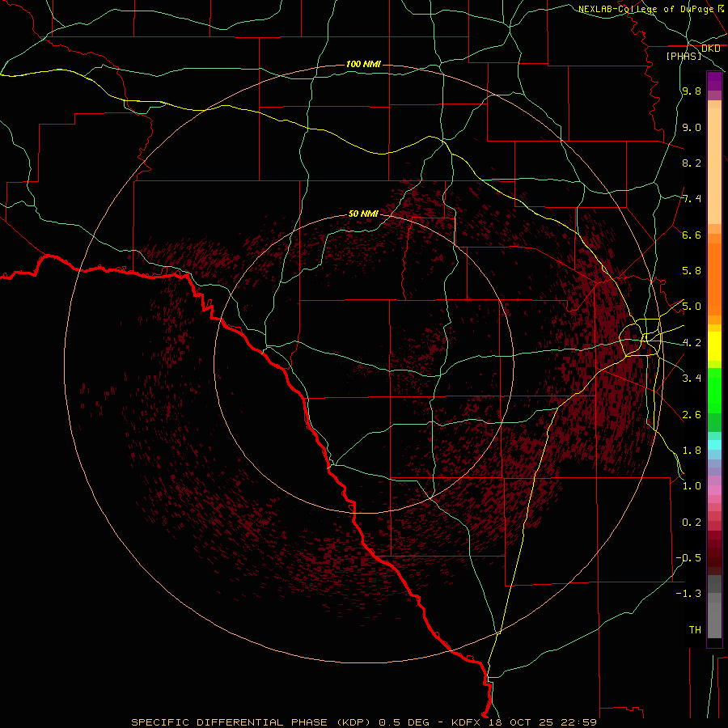The height and width of the screenshot is (728, 728).
Task: Click the 0.2 color scale value
Action: 692,523
